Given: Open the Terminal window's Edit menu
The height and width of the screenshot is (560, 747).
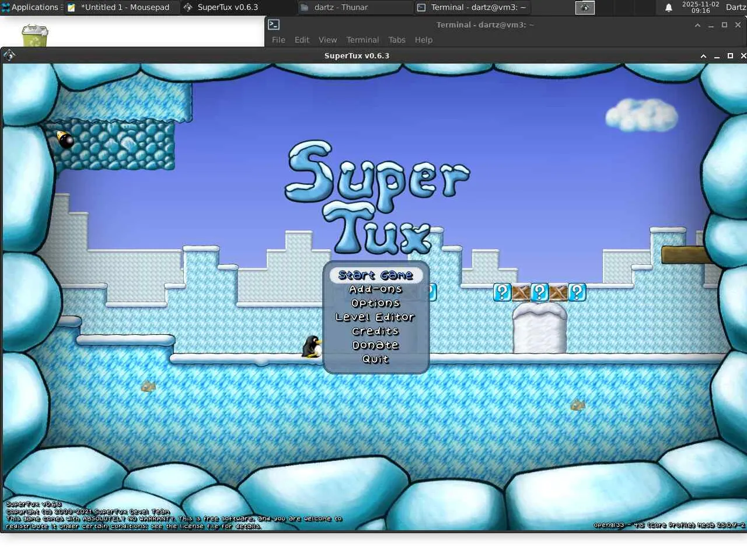Looking at the screenshot, I should (x=302, y=40).
